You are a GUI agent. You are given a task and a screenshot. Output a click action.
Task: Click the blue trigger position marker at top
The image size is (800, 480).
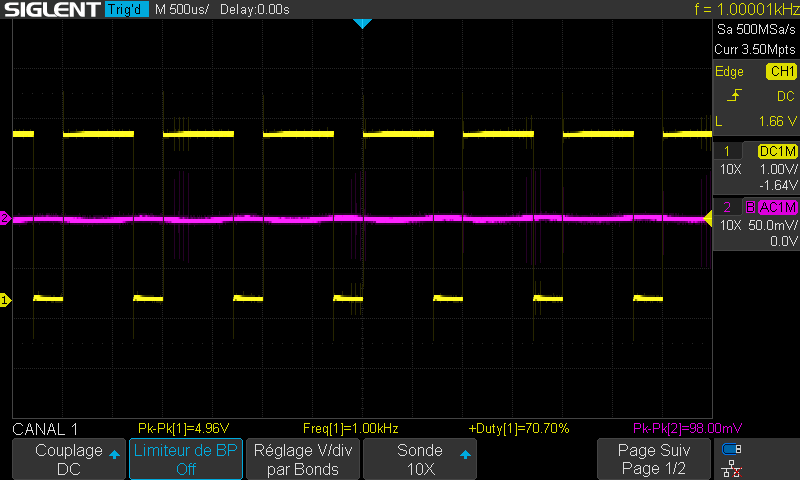362,23
